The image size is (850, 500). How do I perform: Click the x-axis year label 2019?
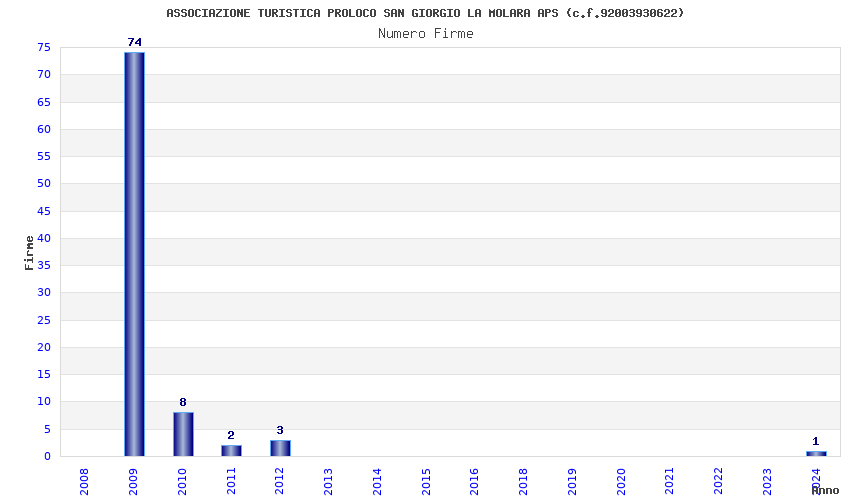click(x=572, y=482)
